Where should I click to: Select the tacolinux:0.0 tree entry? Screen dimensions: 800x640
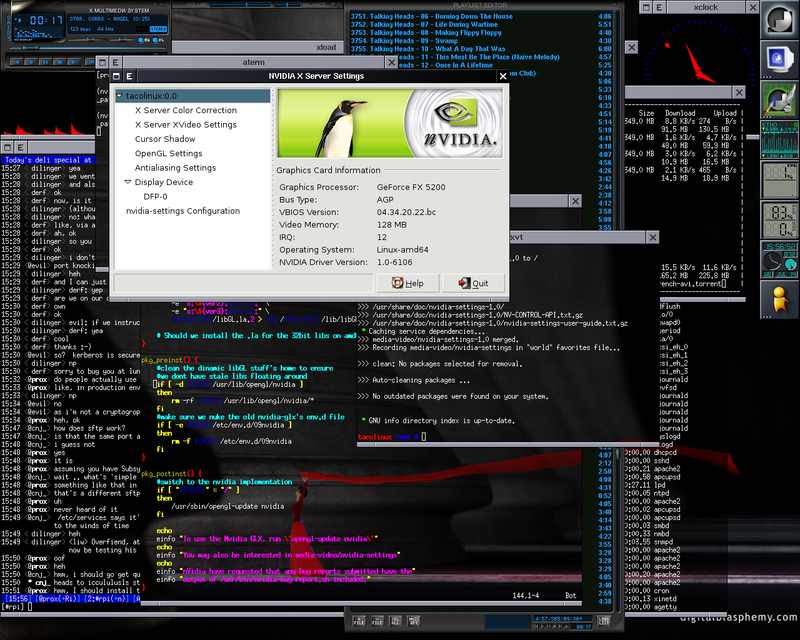point(193,96)
